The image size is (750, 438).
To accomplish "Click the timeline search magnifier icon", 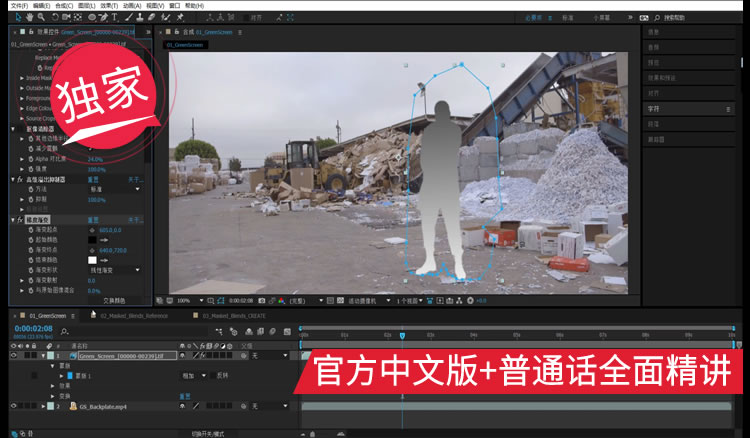I will coord(65,331).
